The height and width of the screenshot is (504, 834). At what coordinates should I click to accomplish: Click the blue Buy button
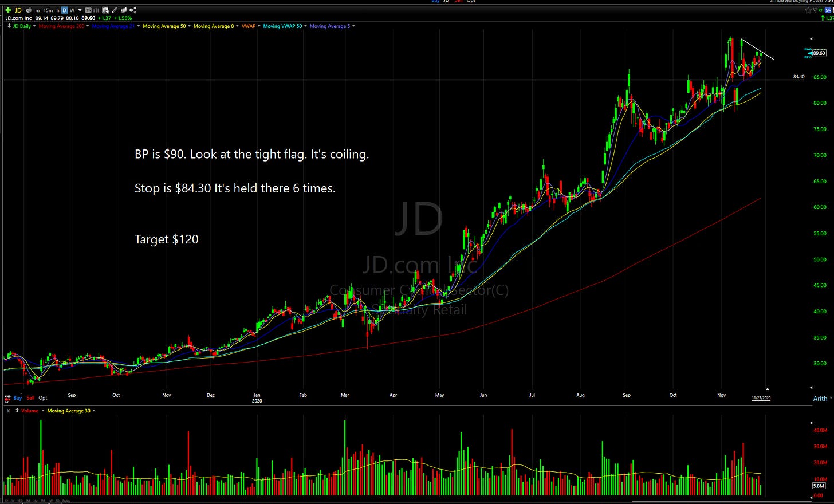click(x=18, y=398)
